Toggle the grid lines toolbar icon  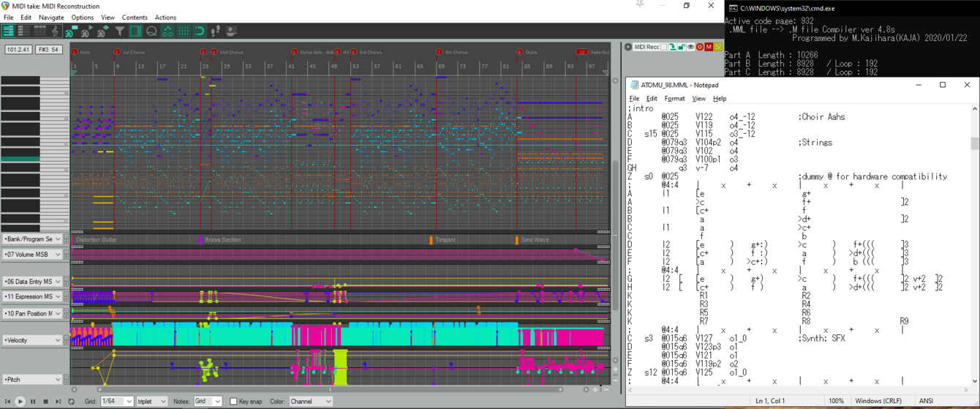tap(184, 31)
